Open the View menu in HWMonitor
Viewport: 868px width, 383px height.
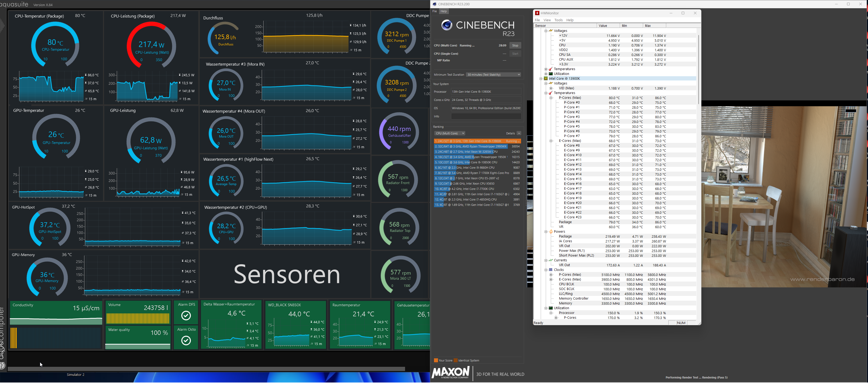547,20
